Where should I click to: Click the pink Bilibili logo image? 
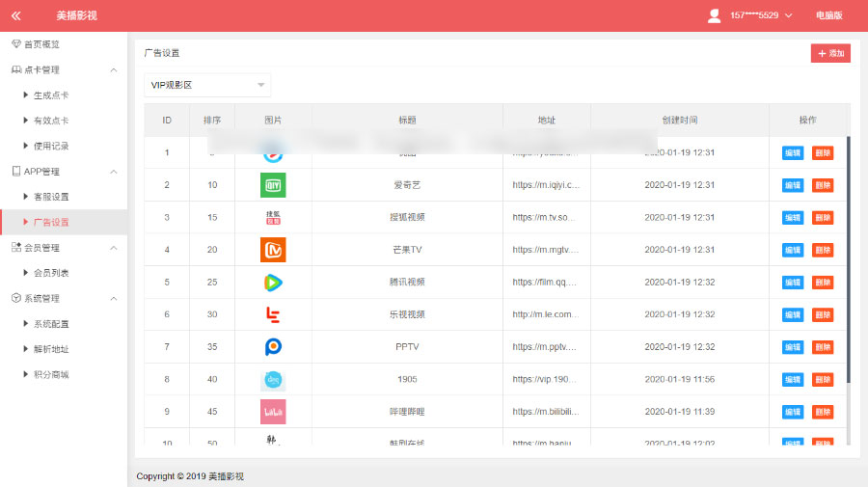tap(273, 412)
